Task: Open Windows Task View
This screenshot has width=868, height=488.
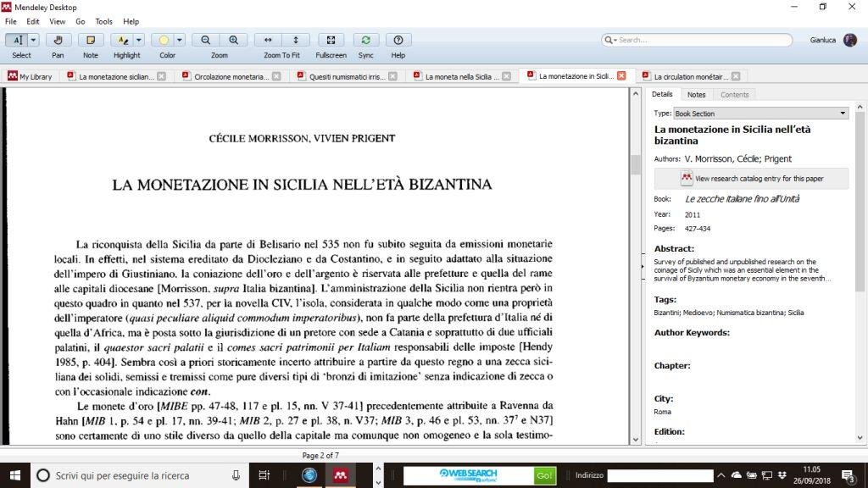Action: coord(264,475)
